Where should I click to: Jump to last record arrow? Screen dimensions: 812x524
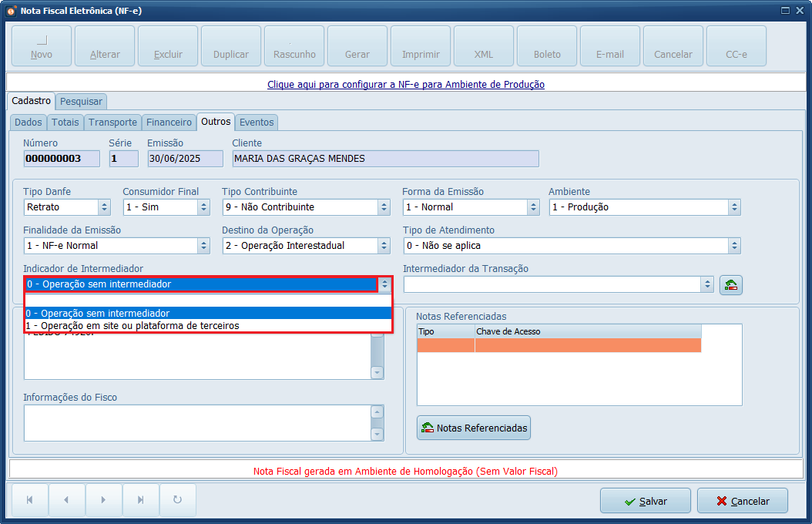click(140, 500)
